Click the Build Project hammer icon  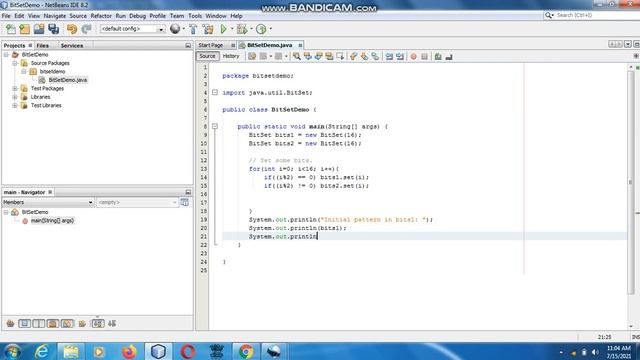click(x=193, y=29)
